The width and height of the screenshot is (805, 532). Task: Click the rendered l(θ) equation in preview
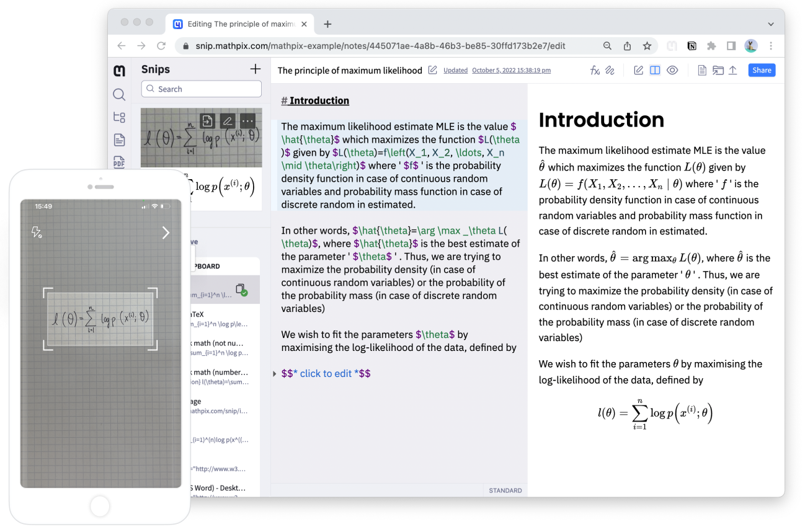[655, 413]
